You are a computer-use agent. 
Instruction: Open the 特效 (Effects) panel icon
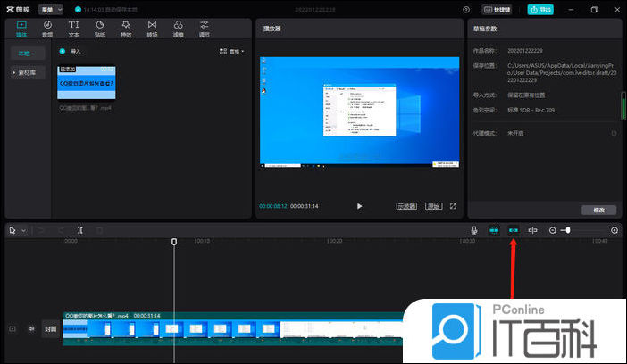click(x=126, y=27)
